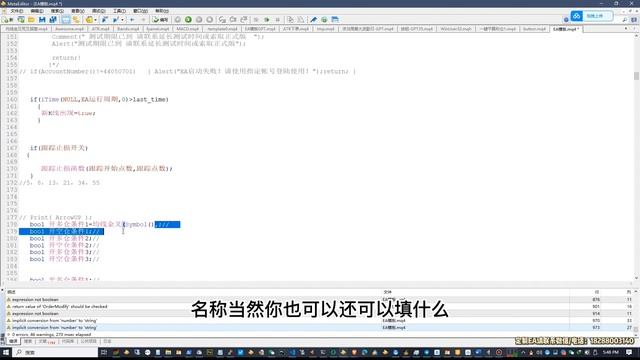Switch to the button.mq4 tab
This screenshot has width=640, height=360.
(x=534, y=29)
